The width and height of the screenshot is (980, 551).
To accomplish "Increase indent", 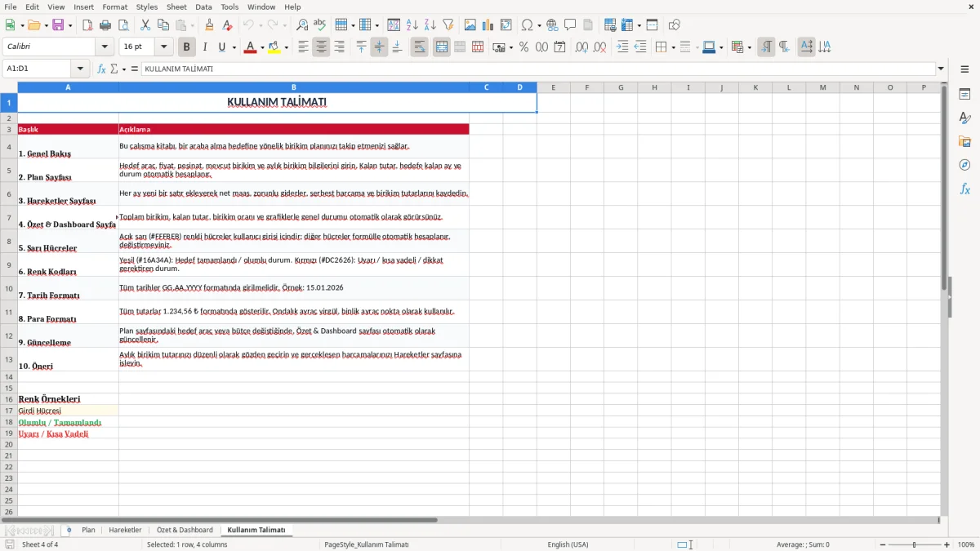I will 622,47.
